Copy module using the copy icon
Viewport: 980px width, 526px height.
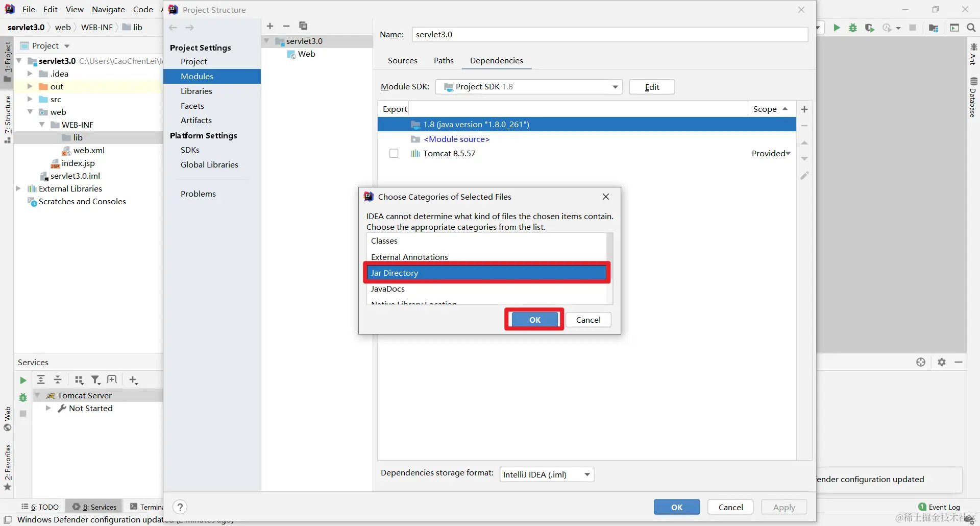click(303, 26)
